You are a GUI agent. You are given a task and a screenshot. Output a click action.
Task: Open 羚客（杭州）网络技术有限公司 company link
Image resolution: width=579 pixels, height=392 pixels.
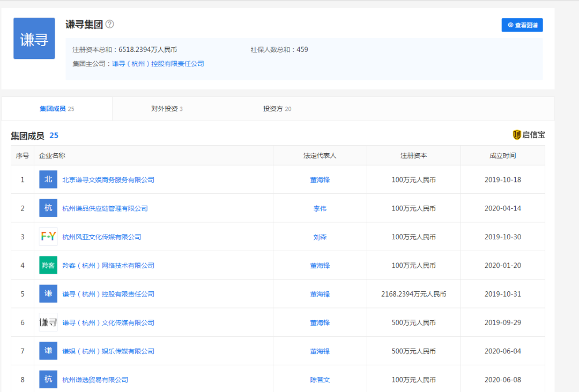coord(108,266)
